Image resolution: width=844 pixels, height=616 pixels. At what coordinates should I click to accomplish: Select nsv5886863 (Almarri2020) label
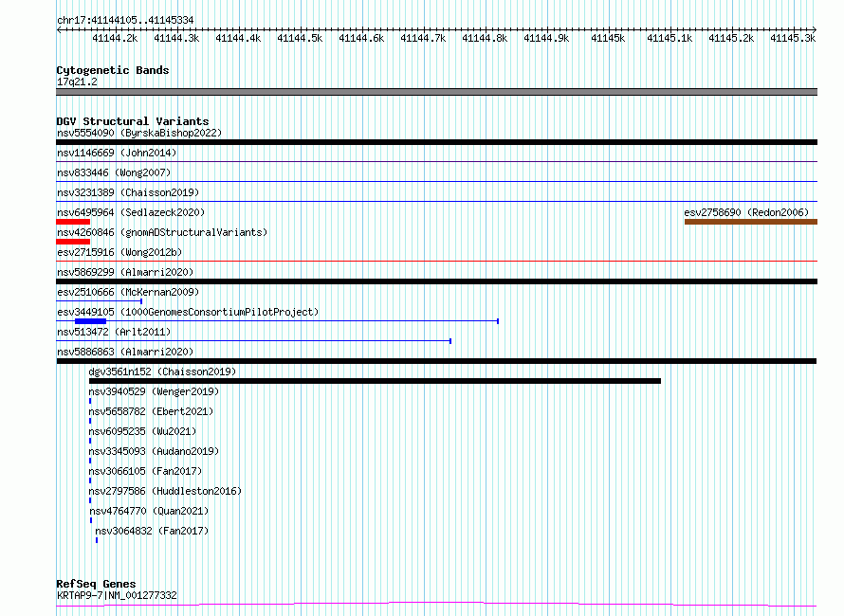tap(125, 352)
